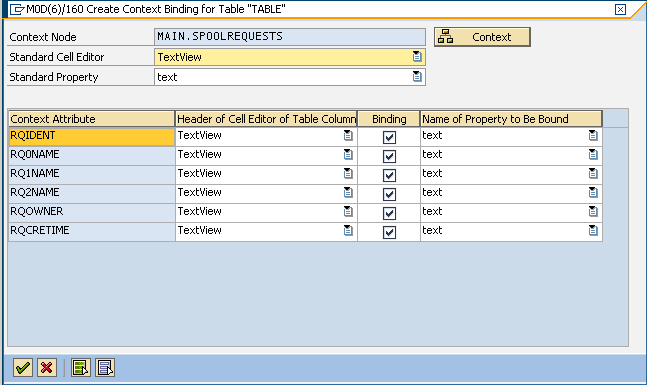Select the RQ1NAME context attribute cell
The width and height of the screenshot is (647, 385).
click(x=92, y=174)
